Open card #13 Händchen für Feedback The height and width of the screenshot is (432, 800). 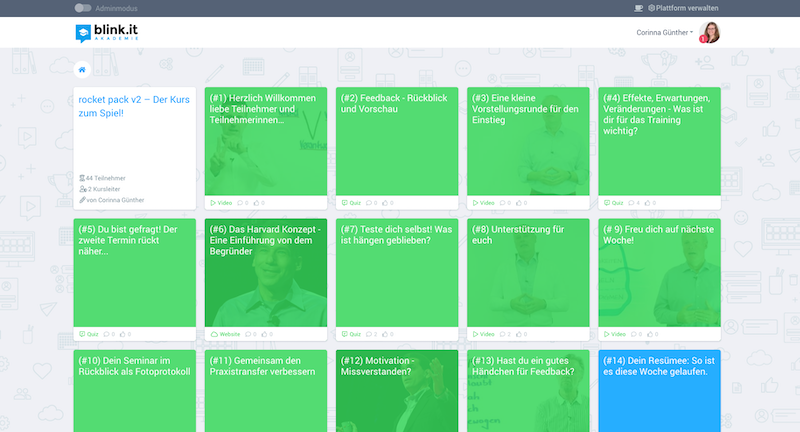click(528, 391)
